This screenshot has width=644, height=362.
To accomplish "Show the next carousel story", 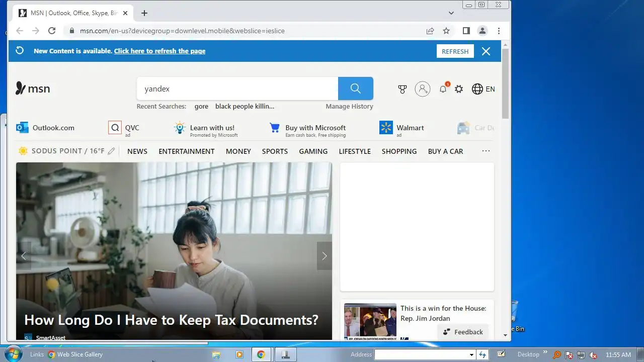I will point(325,256).
